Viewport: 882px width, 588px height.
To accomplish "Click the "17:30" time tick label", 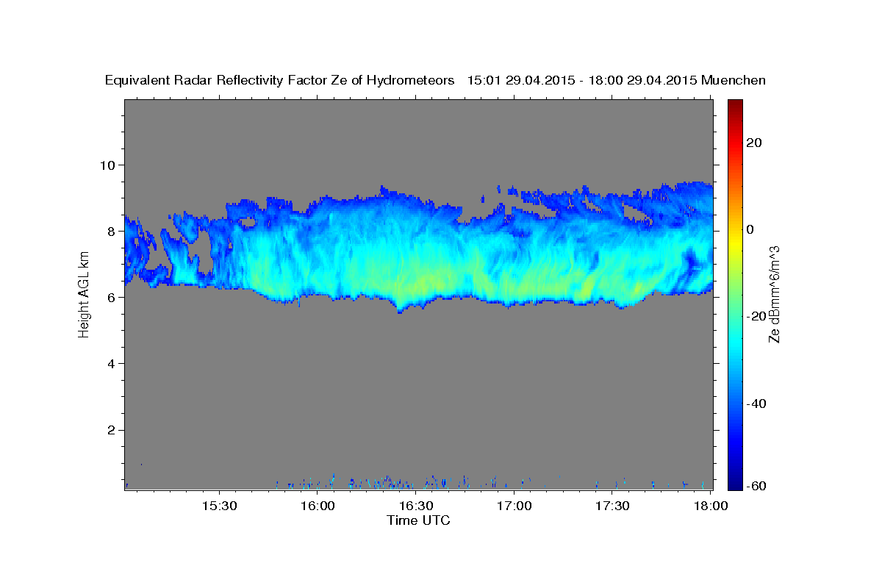I will pos(612,506).
